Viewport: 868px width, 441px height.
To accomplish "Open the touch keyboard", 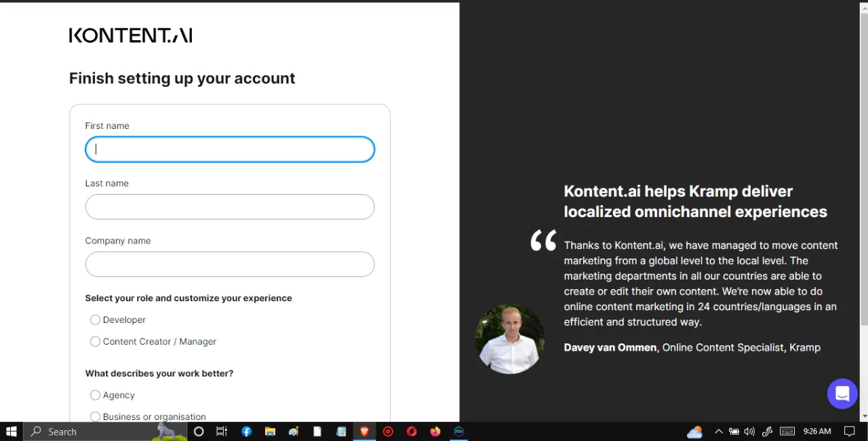I will pos(787,432).
